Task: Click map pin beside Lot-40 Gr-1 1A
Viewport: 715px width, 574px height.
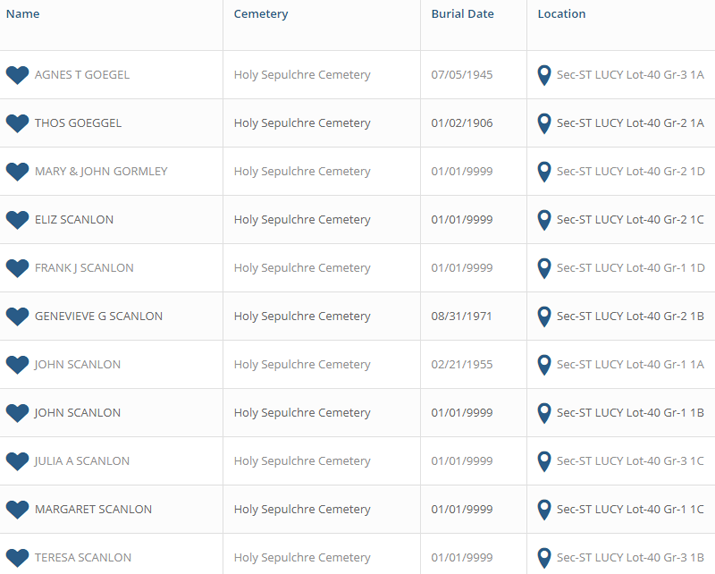Action: click(544, 365)
